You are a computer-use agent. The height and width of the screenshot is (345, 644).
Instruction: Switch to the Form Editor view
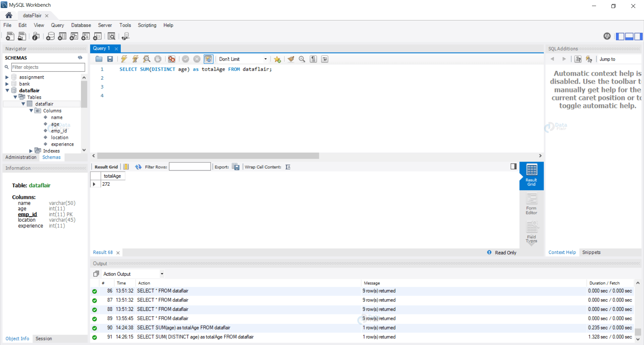pyautogui.click(x=531, y=203)
